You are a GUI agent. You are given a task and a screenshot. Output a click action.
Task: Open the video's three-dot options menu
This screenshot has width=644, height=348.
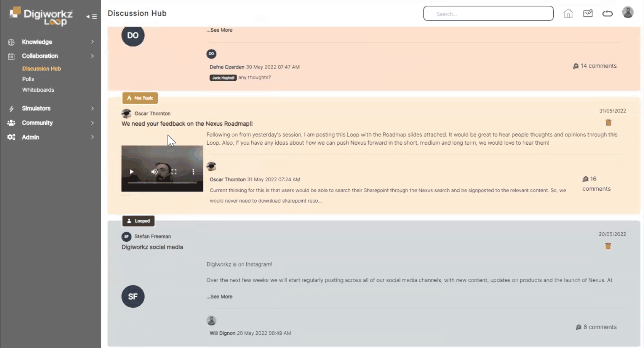coord(193,172)
